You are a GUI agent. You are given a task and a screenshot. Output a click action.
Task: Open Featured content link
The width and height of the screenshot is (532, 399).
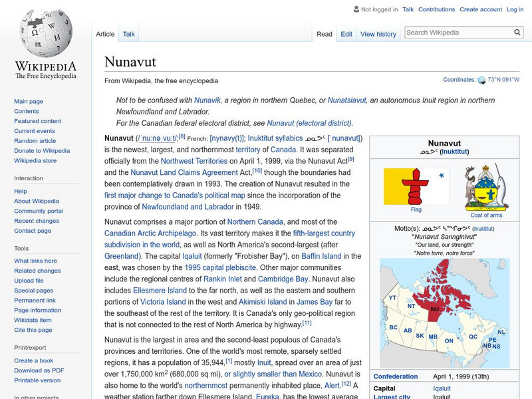tap(38, 121)
